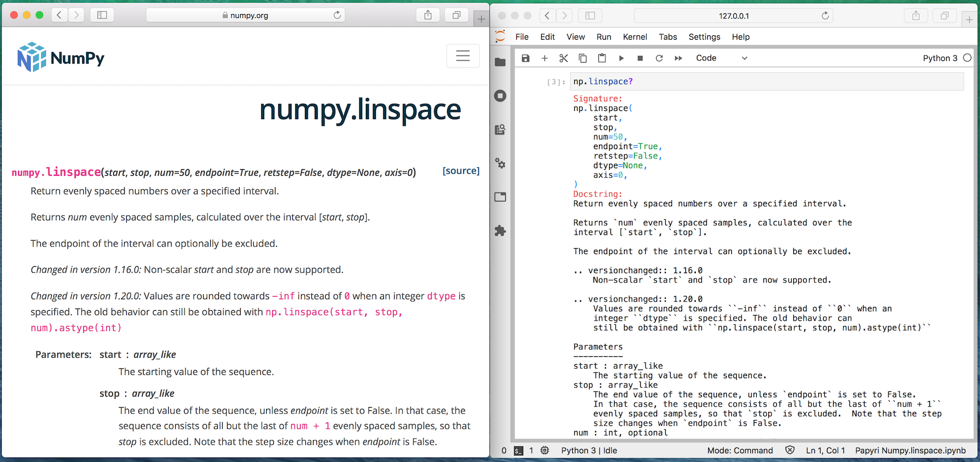The height and width of the screenshot is (462, 980).
Task: Open the Settings menu
Action: [704, 37]
